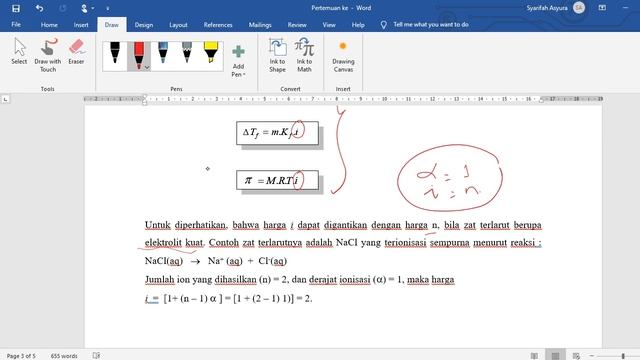640x360 pixels.
Task: Select the gray pencil pen
Action: coord(187,53)
